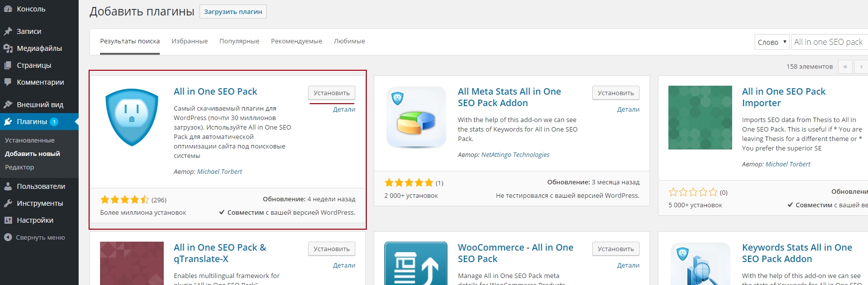Click NetAttingo Technologies author link
This screenshot has height=285, width=868.
(515, 155)
